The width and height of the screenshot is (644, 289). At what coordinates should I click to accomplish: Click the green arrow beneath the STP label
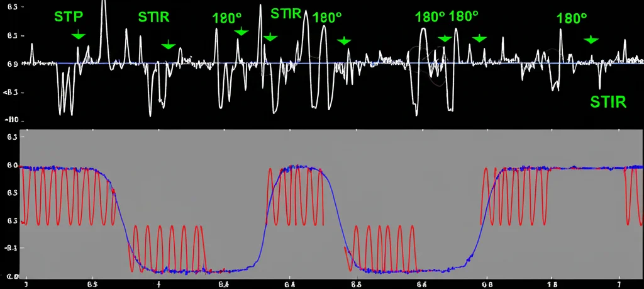78,35
